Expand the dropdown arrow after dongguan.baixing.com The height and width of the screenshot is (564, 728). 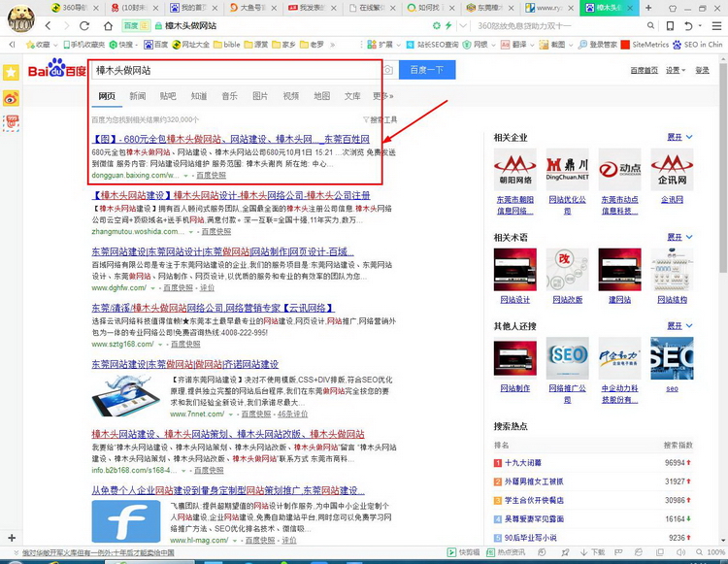tap(186, 176)
